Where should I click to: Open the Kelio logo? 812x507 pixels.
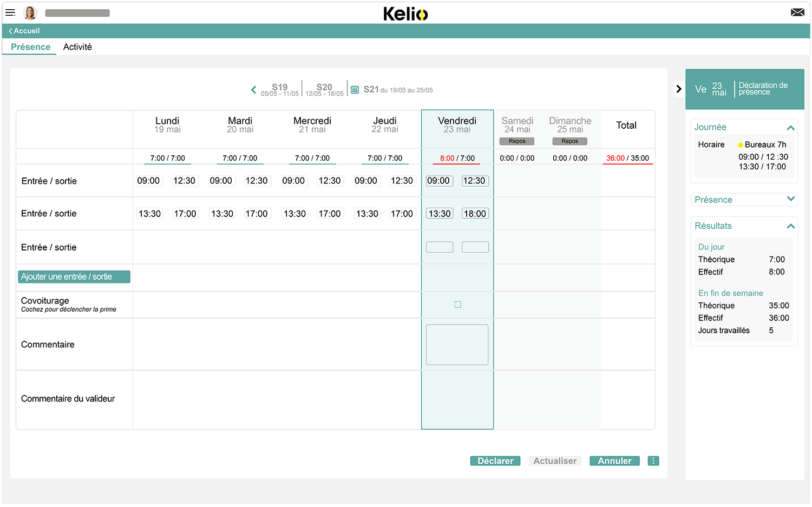tap(405, 13)
